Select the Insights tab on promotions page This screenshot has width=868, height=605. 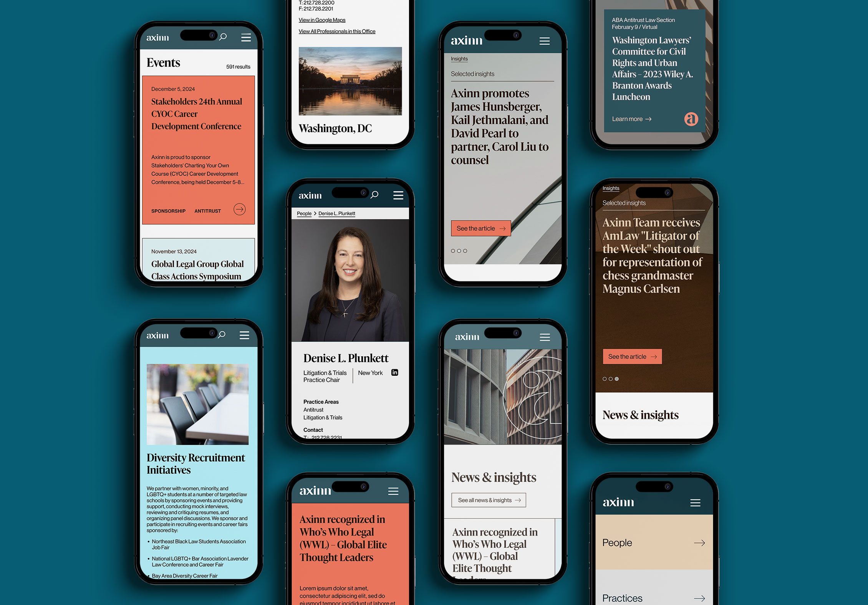461,59
